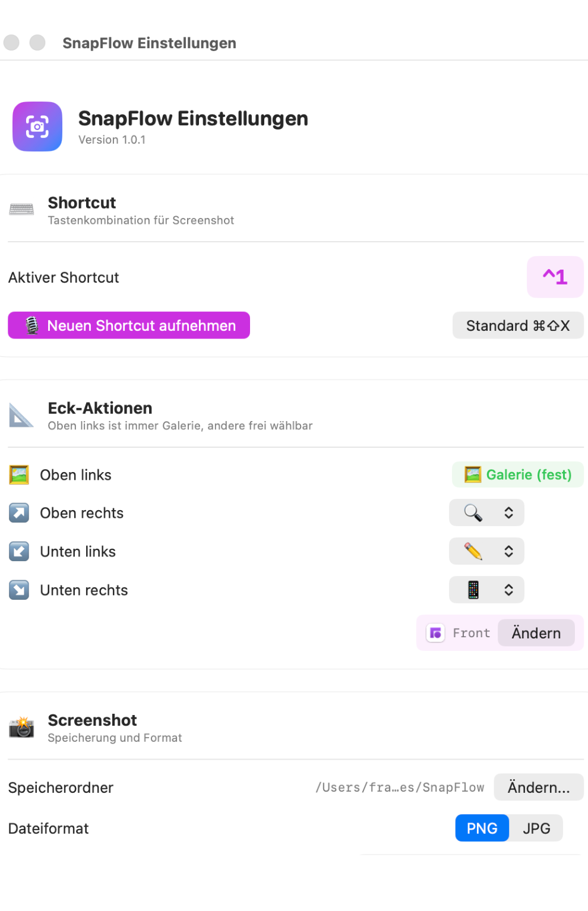Click the picture frame icon next to Oben links
This screenshot has height=911, width=588.
(x=18, y=475)
